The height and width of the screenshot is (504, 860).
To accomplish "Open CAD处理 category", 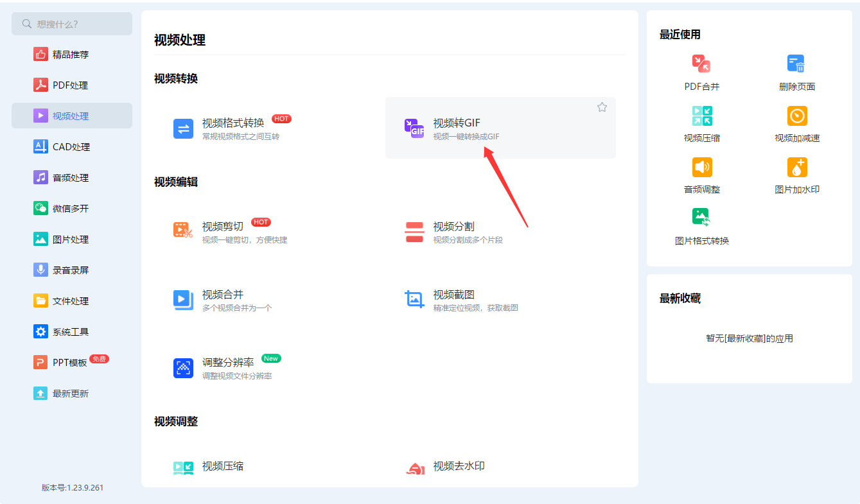I will pyautogui.click(x=72, y=147).
